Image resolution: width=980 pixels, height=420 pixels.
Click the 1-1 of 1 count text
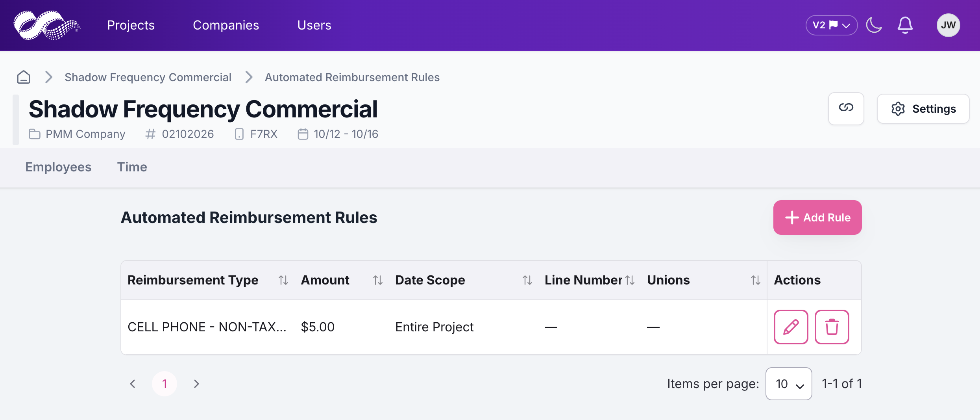842,384
